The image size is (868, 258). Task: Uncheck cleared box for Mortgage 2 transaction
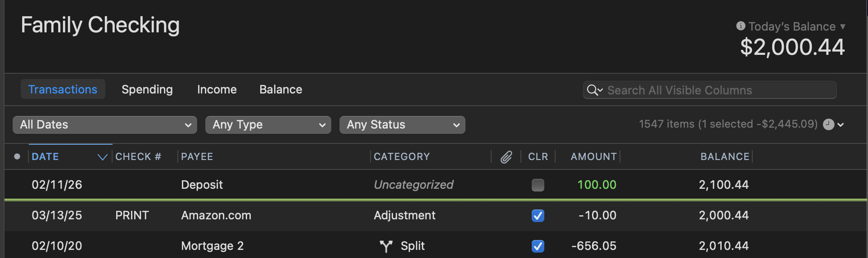pyautogui.click(x=538, y=246)
